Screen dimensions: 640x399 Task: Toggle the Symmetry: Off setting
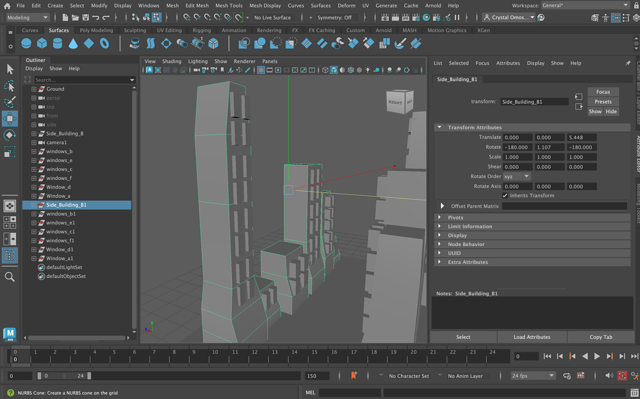[334, 18]
